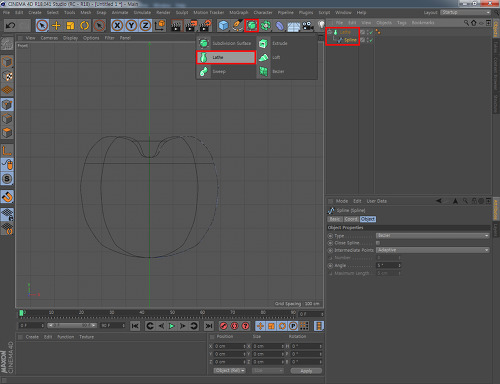500x384 pixels.
Task: Open Edit Render Settings icon
Action: (x=205, y=25)
